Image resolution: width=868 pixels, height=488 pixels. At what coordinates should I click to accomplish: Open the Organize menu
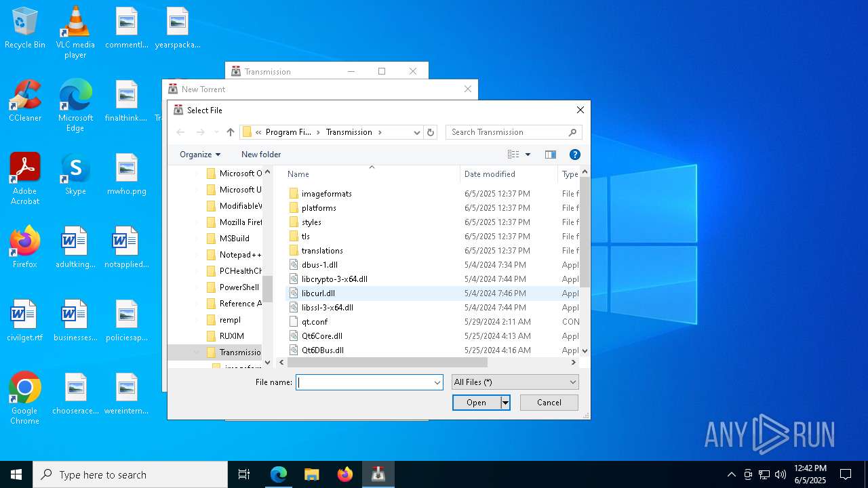tap(200, 155)
